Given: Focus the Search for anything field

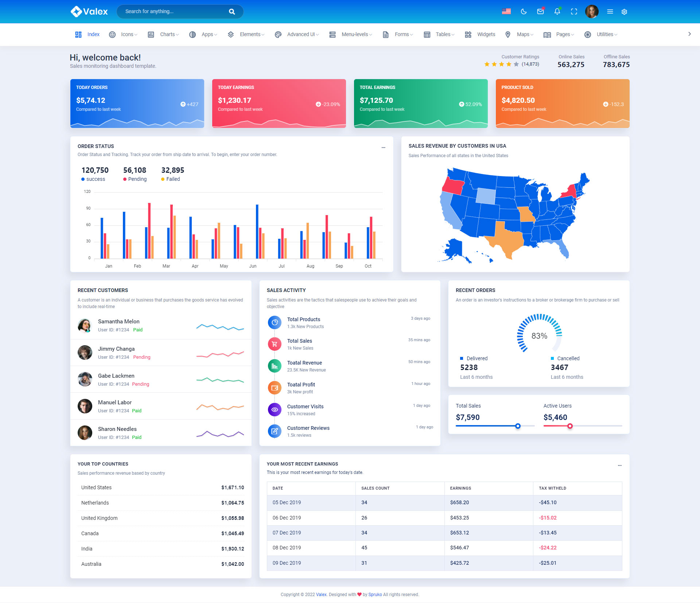Looking at the screenshot, I should click(x=171, y=12).
